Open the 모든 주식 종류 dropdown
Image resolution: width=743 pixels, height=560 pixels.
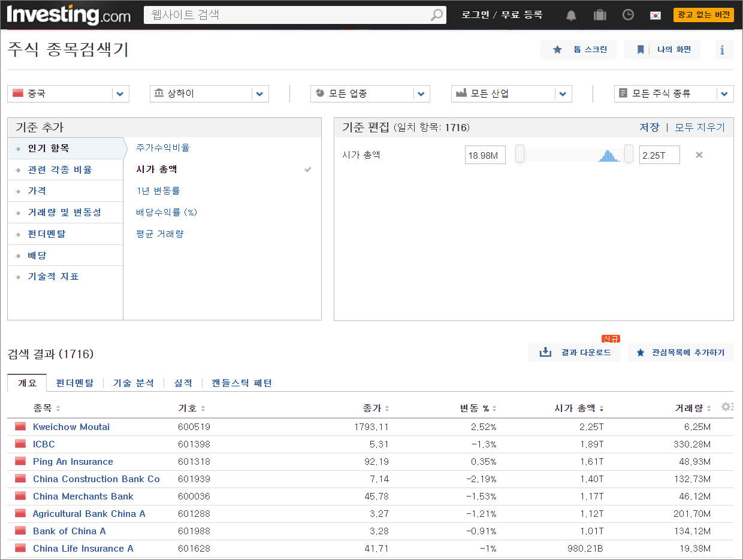[674, 94]
